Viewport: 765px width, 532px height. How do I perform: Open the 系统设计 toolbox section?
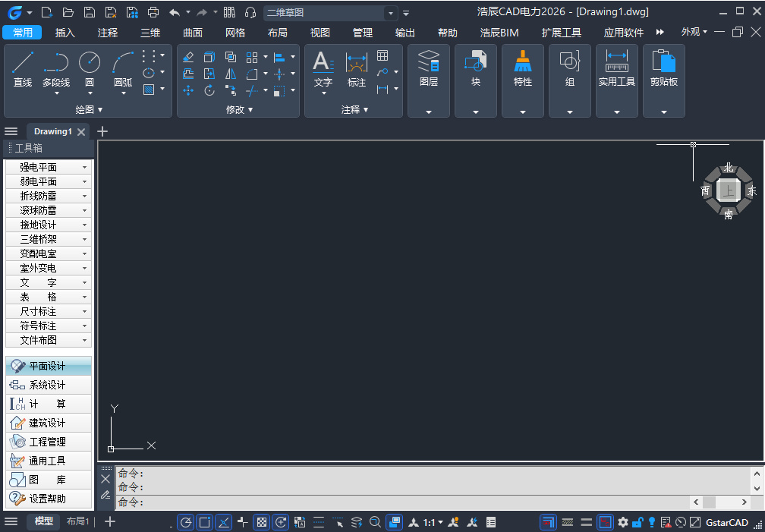tap(49, 385)
